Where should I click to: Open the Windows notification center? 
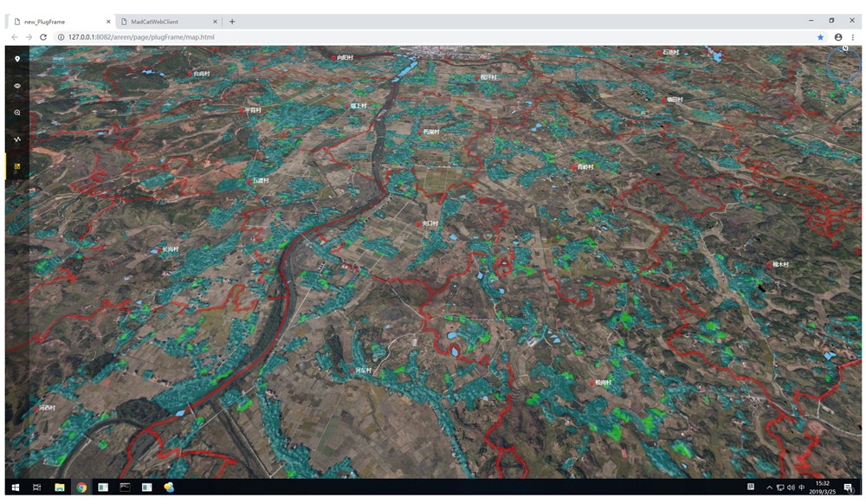[x=848, y=488]
